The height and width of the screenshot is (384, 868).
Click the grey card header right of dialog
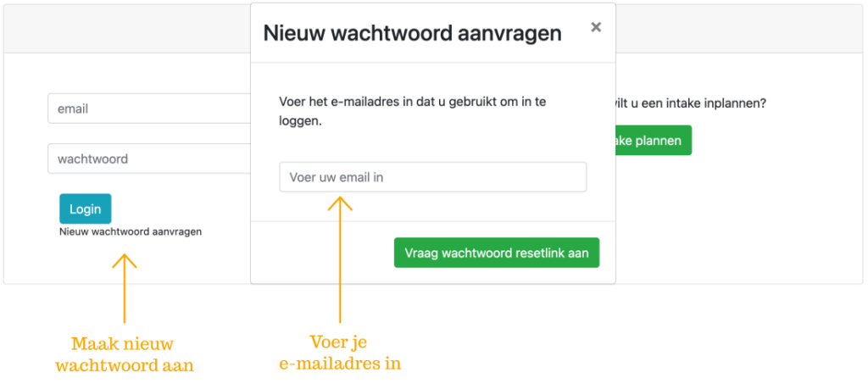coord(737,30)
